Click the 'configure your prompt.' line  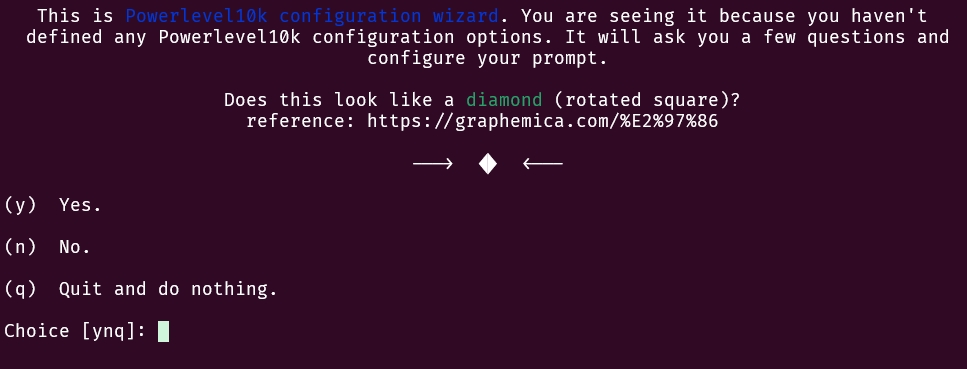(488, 59)
